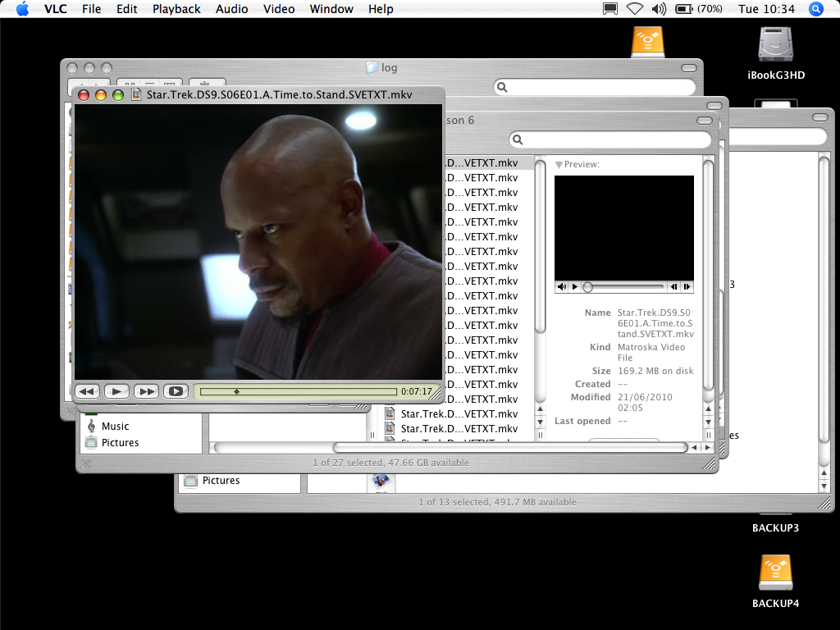Viewport: 840px width, 630px height.
Task: Click the VLC video frame
Action: 258,242
